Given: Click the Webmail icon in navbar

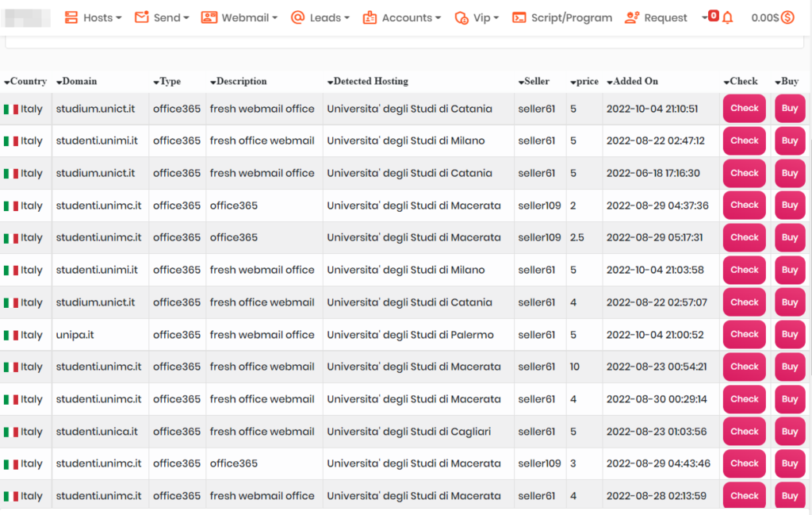Looking at the screenshot, I should coord(209,17).
